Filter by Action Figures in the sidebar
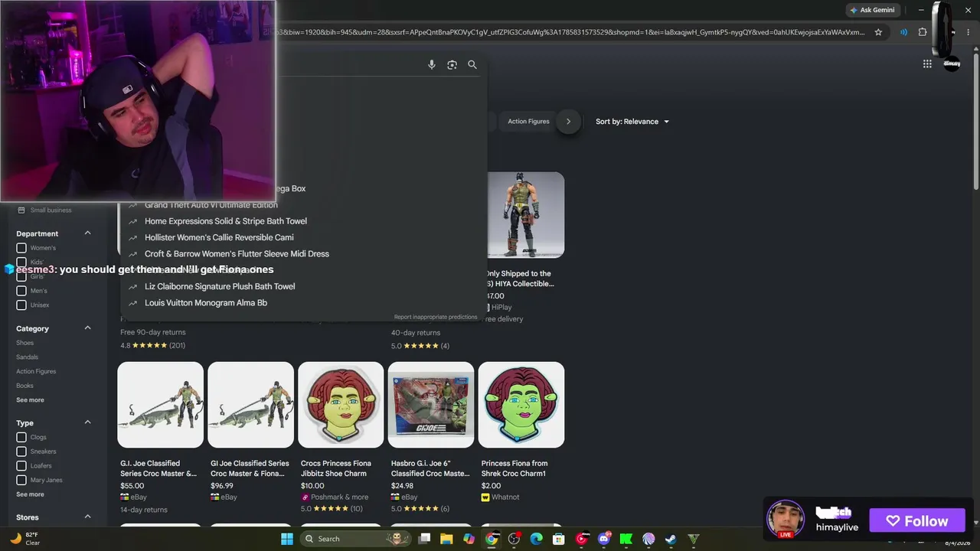Image resolution: width=980 pixels, height=551 pixels. click(x=36, y=371)
